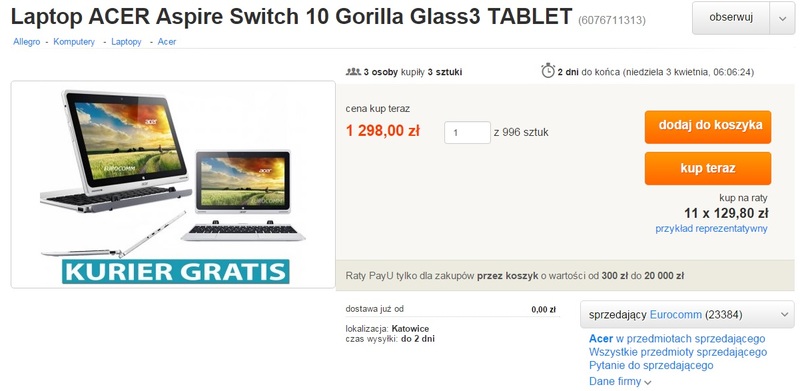Click the stopwatch time-remaining icon
Viewport: 800px width, 391px height.
(548, 70)
